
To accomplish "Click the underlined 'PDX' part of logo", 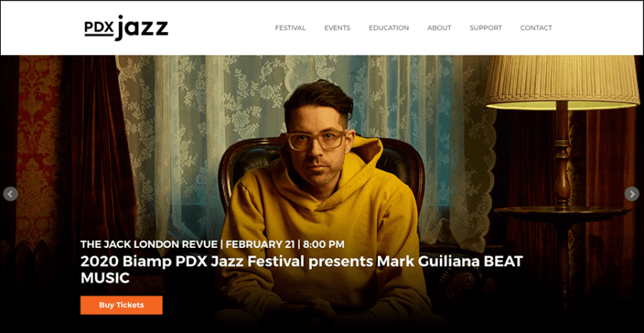I will [99, 28].
